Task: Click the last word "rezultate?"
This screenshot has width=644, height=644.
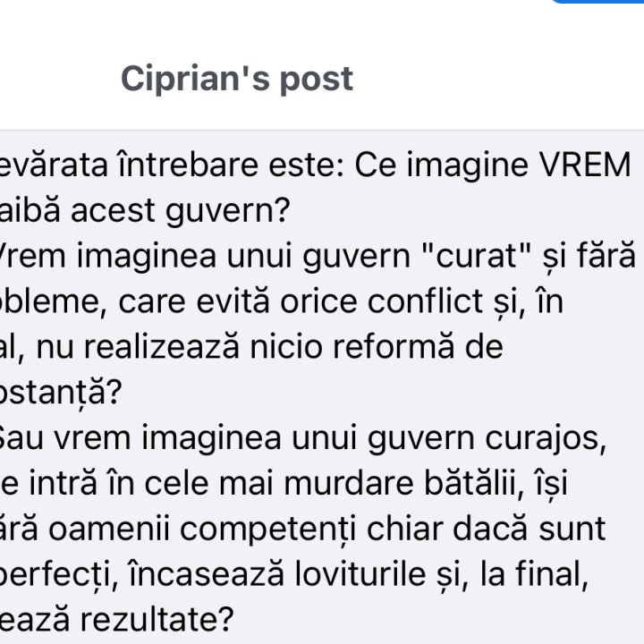Action: pyautogui.click(x=157, y=620)
